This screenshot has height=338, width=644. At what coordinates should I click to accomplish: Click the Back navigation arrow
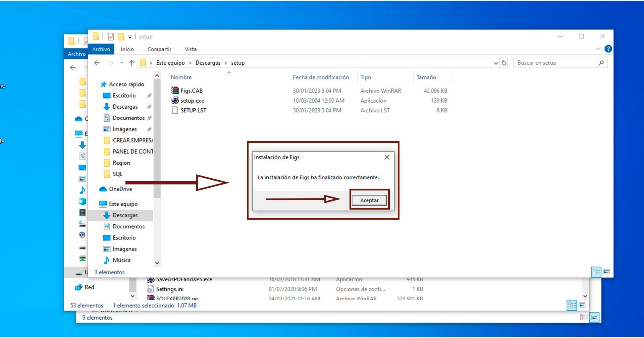pyautogui.click(x=97, y=63)
